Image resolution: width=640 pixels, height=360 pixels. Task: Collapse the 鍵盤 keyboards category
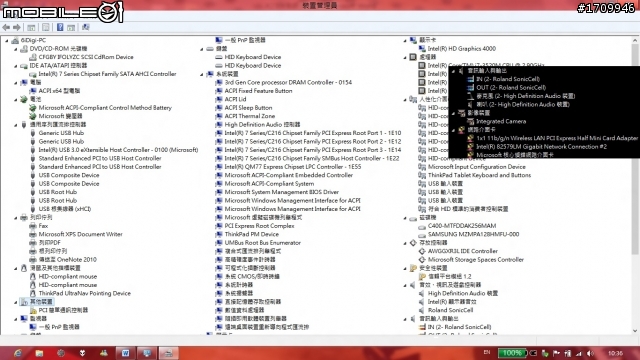[x=202, y=49]
